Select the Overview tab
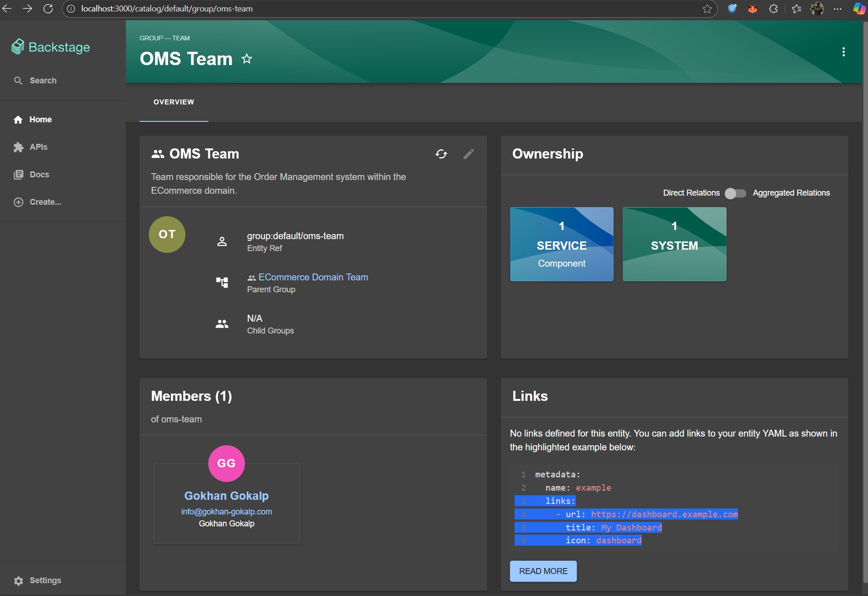Viewport: 868px width, 596px height. point(174,102)
